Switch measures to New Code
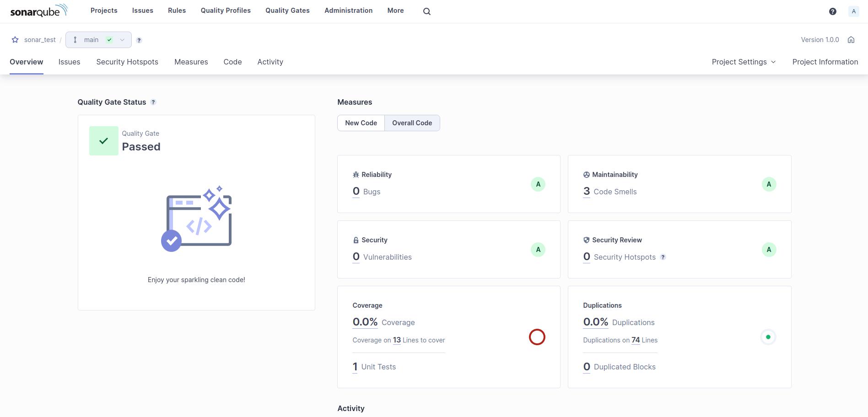 click(x=361, y=123)
